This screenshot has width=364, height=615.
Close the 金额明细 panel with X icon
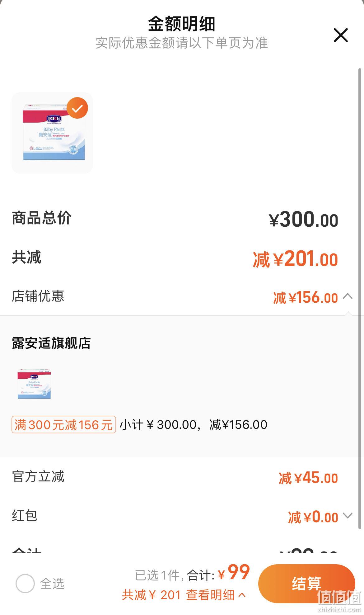(340, 35)
